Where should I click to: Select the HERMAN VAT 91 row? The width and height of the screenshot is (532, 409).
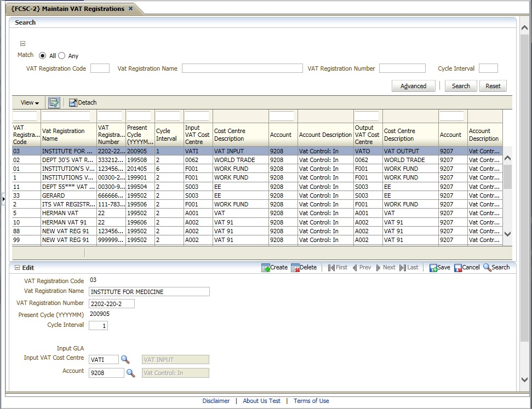coord(66,222)
